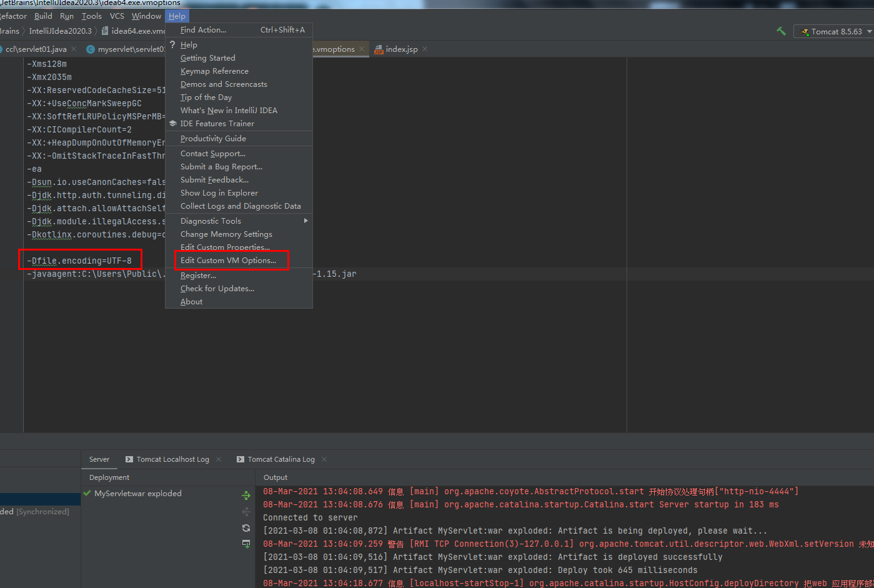874x588 pixels.
Task: Click the -Dfile.encoding=UTF-8 line
Action: (x=79, y=261)
